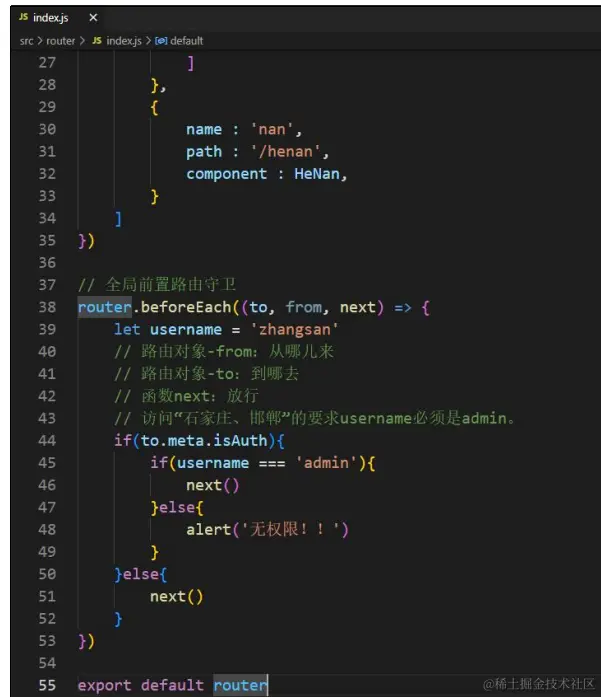Expand the chevron after router breadcrumb
Screen dimensions: 601x697
pyautogui.click(x=82, y=41)
